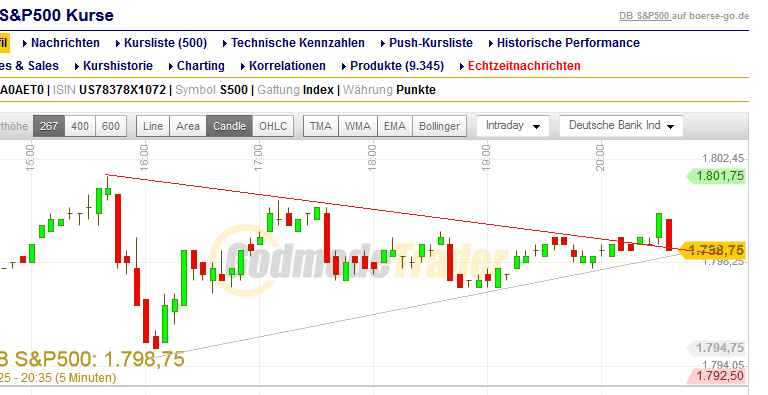Switch chart type to Line
The height and width of the screenshot is (395, 768).
pos(153,126)
